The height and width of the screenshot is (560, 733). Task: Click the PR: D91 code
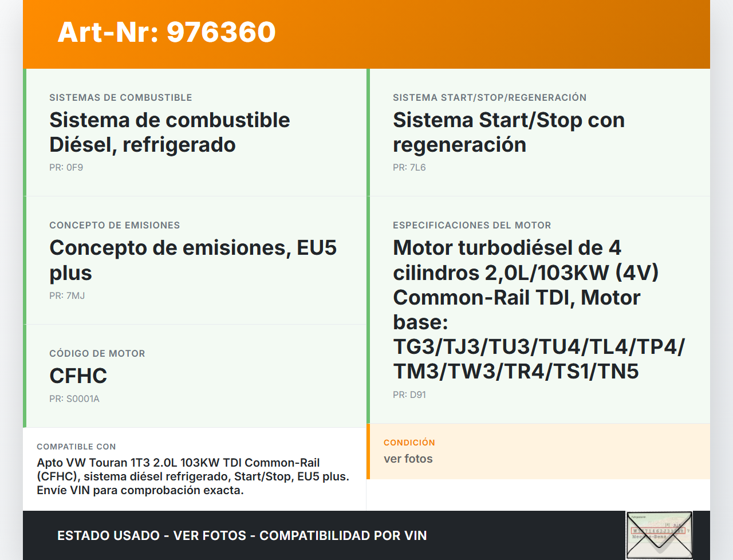(x=409, y=395)
